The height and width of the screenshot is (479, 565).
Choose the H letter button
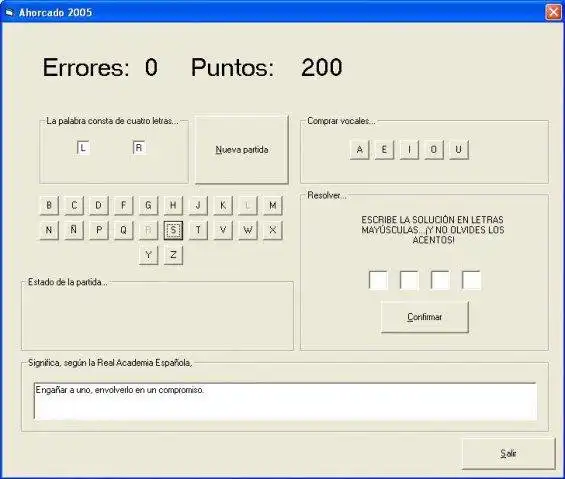point(173,205)
